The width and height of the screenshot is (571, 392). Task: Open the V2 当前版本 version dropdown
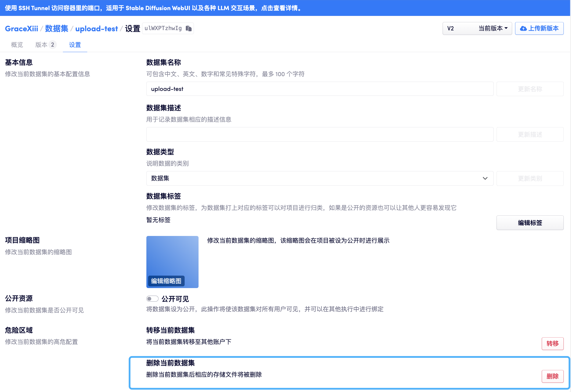click(477, 28)
